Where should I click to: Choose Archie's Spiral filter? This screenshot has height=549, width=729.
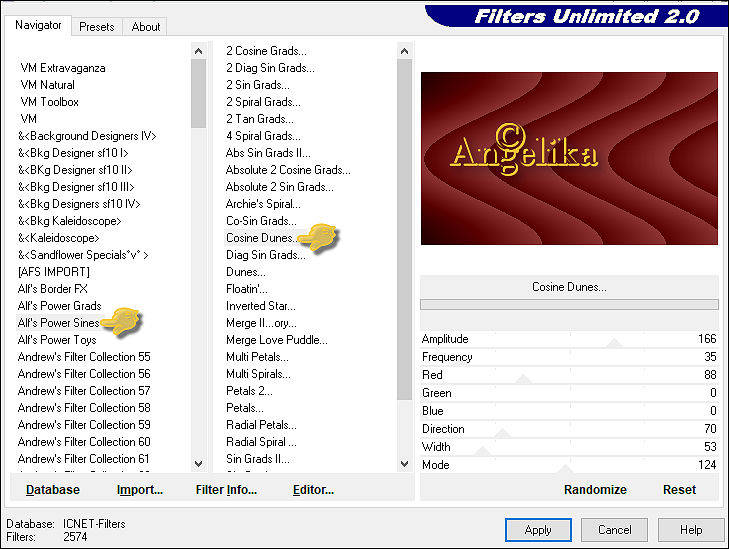pos(263,204)
